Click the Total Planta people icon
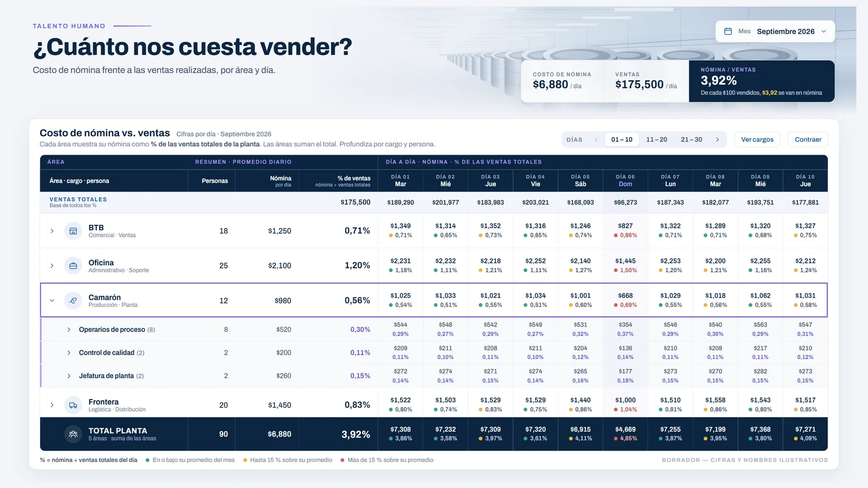 pyautogui.click(x=73, y=434)
